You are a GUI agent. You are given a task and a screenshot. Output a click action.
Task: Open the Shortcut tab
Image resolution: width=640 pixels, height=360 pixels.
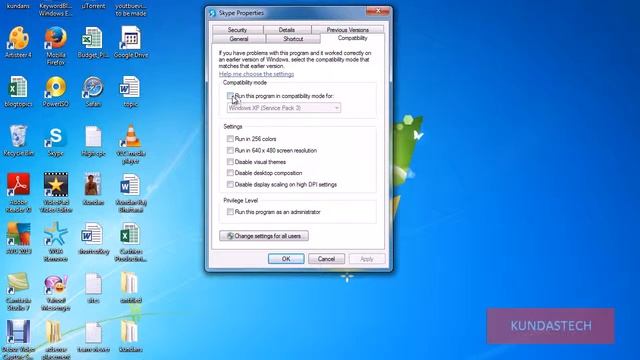pos(293,39)
